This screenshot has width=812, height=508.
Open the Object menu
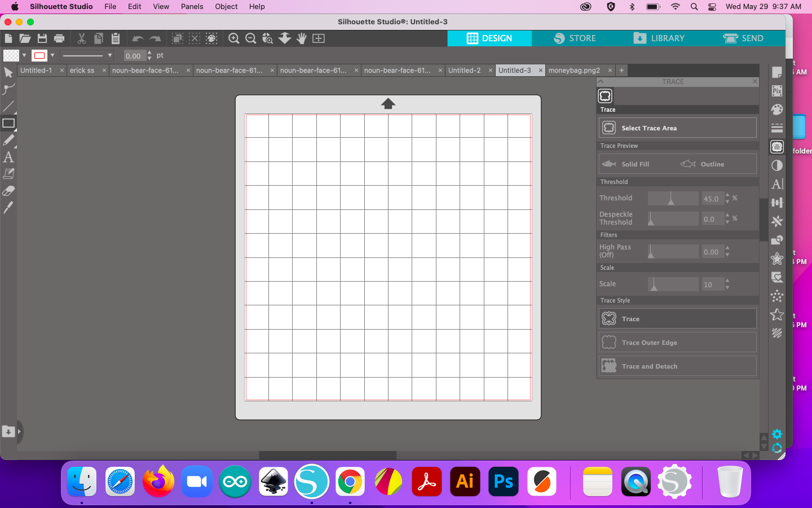tap(226, 7)
